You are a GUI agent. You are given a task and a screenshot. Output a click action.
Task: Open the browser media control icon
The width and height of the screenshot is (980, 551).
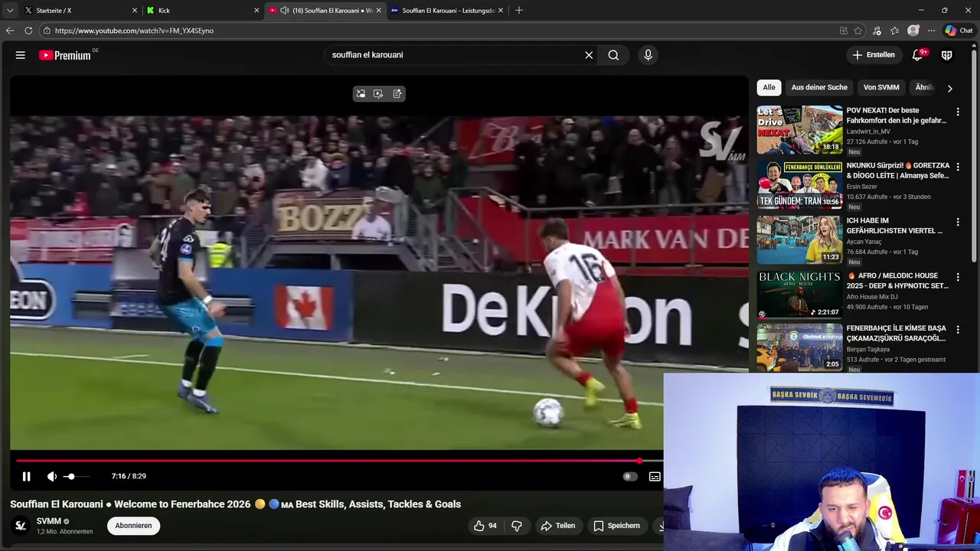pyautogui.click(x=877, y=31)
